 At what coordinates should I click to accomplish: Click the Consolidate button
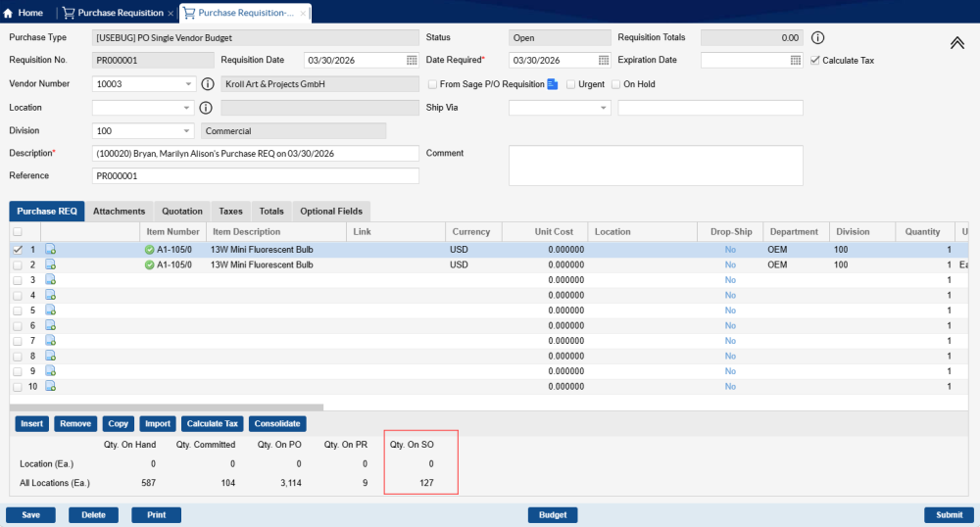(276, 424)
